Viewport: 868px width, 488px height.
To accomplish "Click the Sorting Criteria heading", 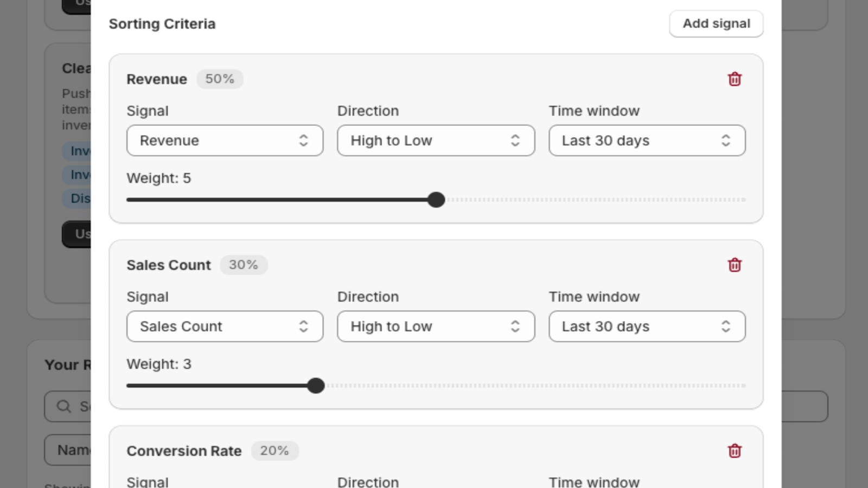I will click(162, 24).
